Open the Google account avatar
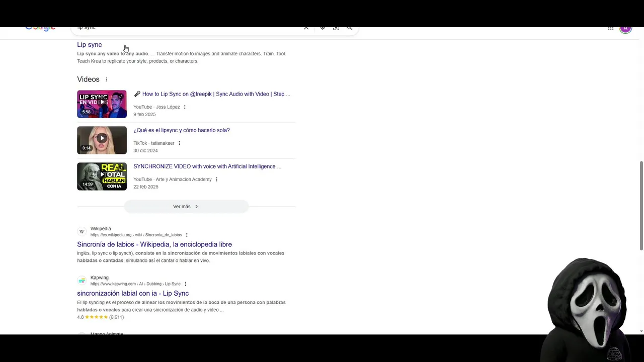Screen dimensions: 644x362 pyautogui.click(x=625, y=29)
